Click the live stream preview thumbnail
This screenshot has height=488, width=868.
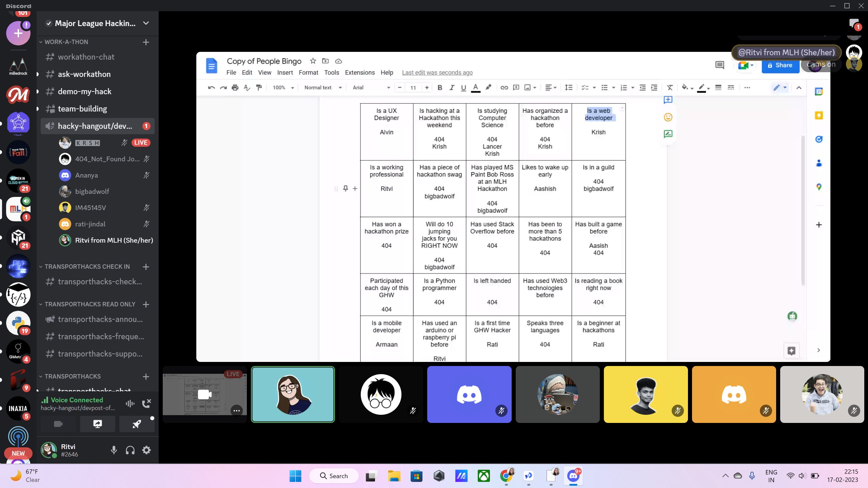204,394
